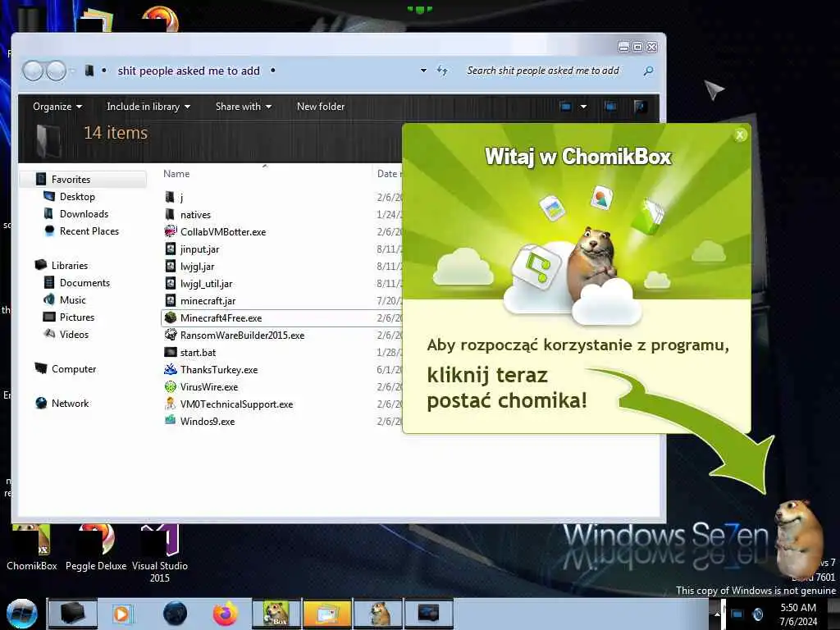
Task: Expand the address bar history dropdown
Action: 423,71
